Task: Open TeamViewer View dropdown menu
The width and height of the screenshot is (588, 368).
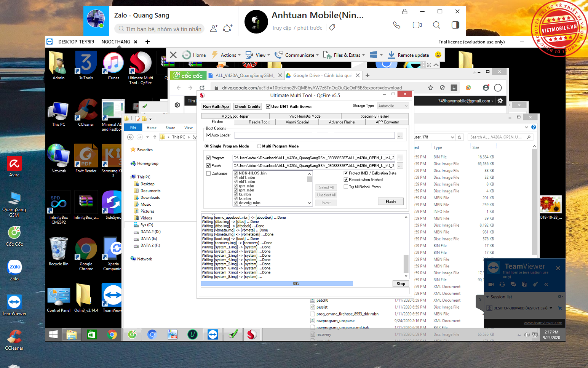Action: [x=258, y=55]
